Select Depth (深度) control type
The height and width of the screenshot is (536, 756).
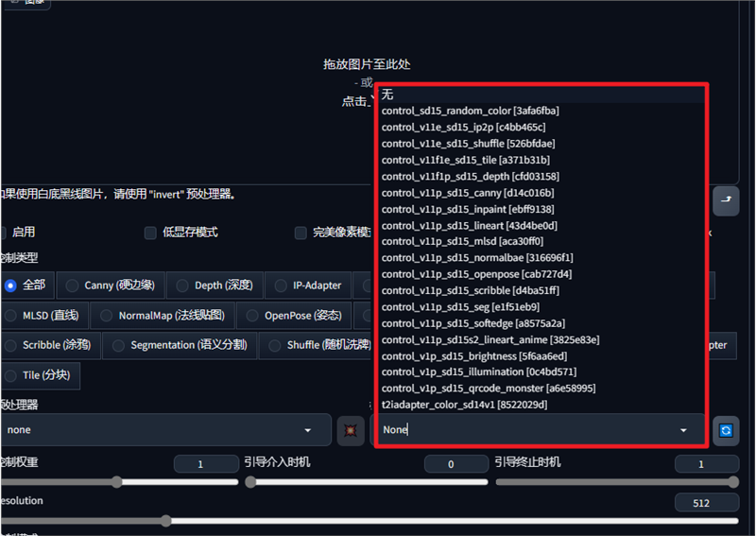pyautogui.click(x=215, y=285)
